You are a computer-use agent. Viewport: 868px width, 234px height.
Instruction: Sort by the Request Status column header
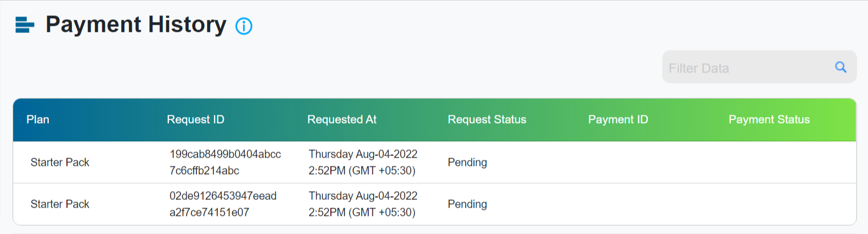[x=487, y=119]
